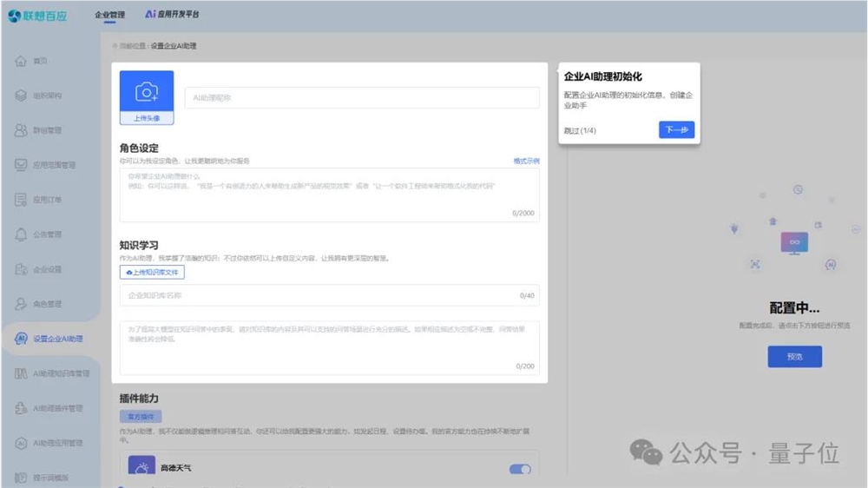Open 组织架构 from the sidebar
Image resolution: width=868 pixels, height=488 pixels.
tap(47, 96)
